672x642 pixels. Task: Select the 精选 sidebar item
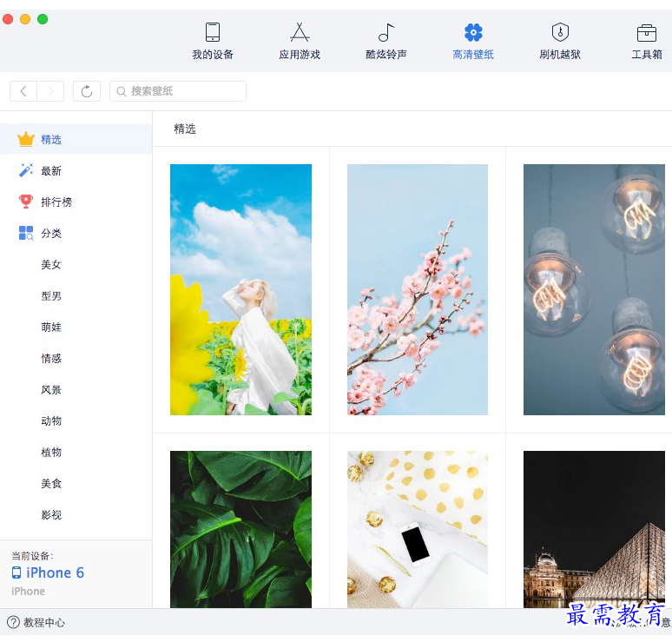76,139
